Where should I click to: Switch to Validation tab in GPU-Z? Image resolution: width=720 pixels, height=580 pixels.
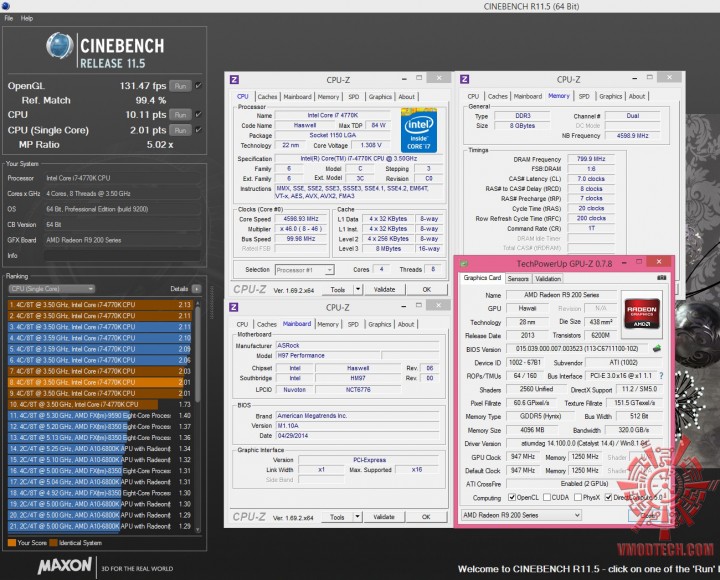coord(548,279)
